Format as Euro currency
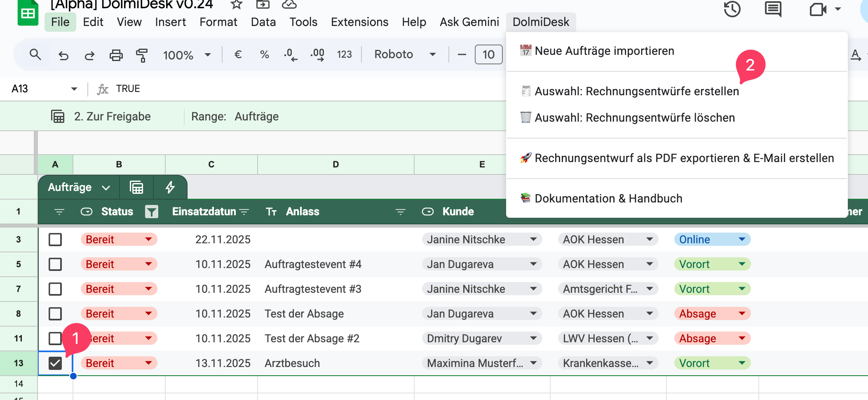868x400 pixels. [238, 54]
